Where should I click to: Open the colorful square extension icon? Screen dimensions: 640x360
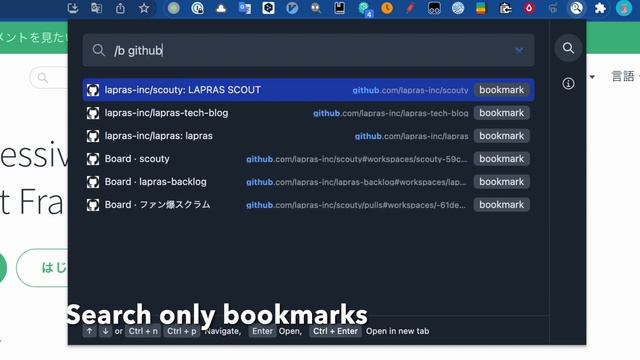(x=481, y=8)
